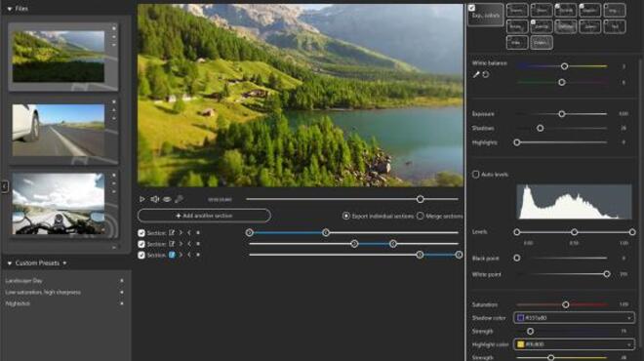644x361 pixels.
Task: Click the left arrow of the first section
Action: (189, 233)
